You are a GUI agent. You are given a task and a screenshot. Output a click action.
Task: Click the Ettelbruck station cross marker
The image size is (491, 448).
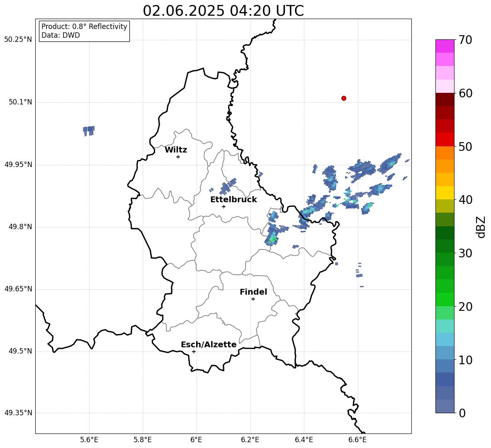(x=224, y=206)
